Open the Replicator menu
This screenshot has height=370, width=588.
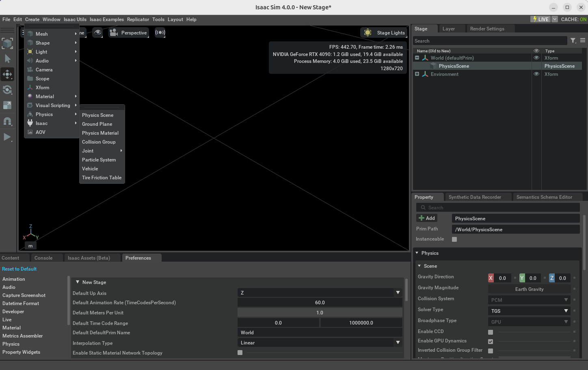(x=138, y=19)
